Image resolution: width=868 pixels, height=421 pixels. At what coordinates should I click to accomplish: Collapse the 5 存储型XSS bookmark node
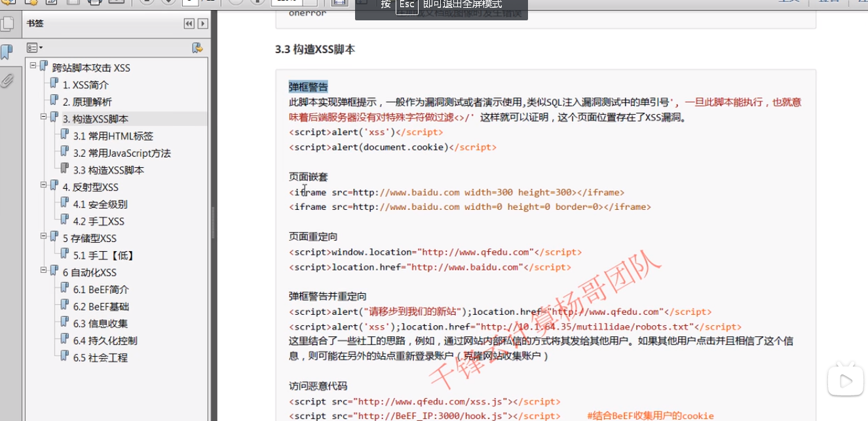(43, 236)
